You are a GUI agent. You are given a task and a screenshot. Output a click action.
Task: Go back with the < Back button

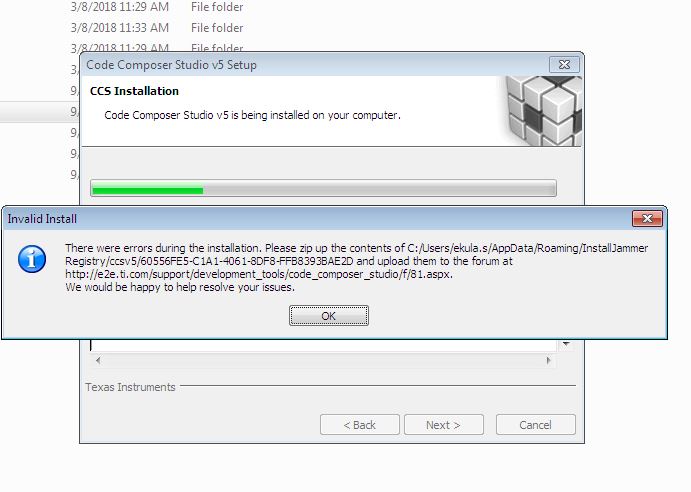[360, 425]
